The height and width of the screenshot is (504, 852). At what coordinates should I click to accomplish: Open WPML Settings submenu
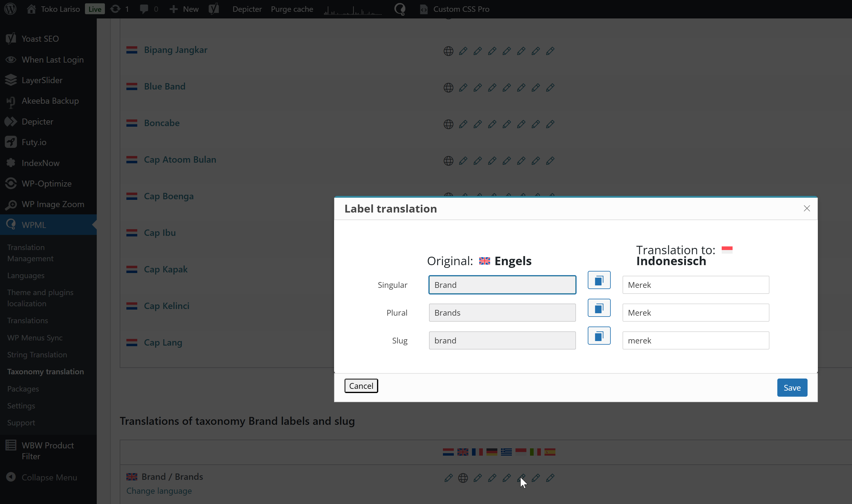[21, 406]
